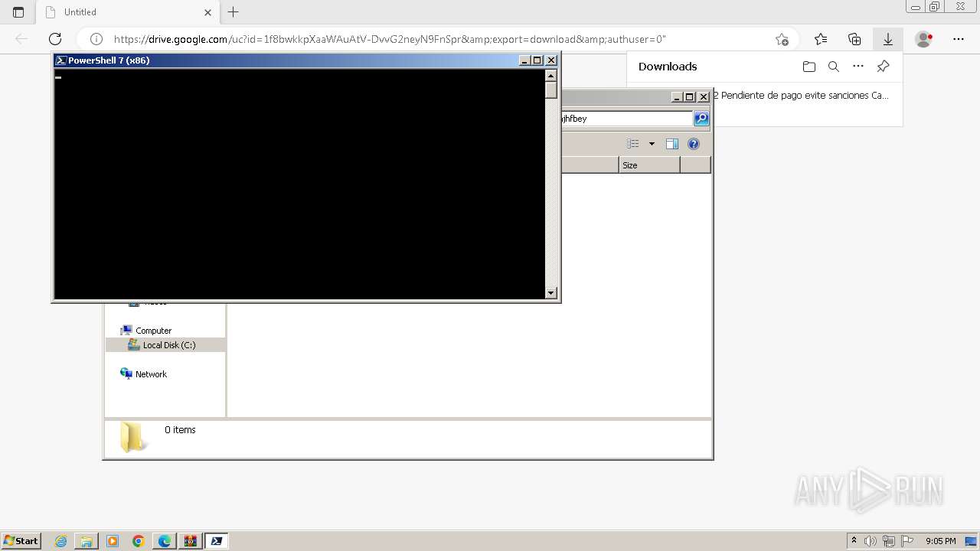
Task: Switch to Microsoft Edge taskbar button
Action: (165, 541)
